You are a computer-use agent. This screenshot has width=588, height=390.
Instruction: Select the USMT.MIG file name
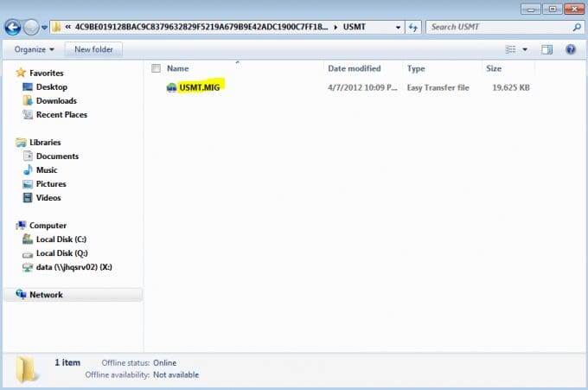click(x=200, y=87)
